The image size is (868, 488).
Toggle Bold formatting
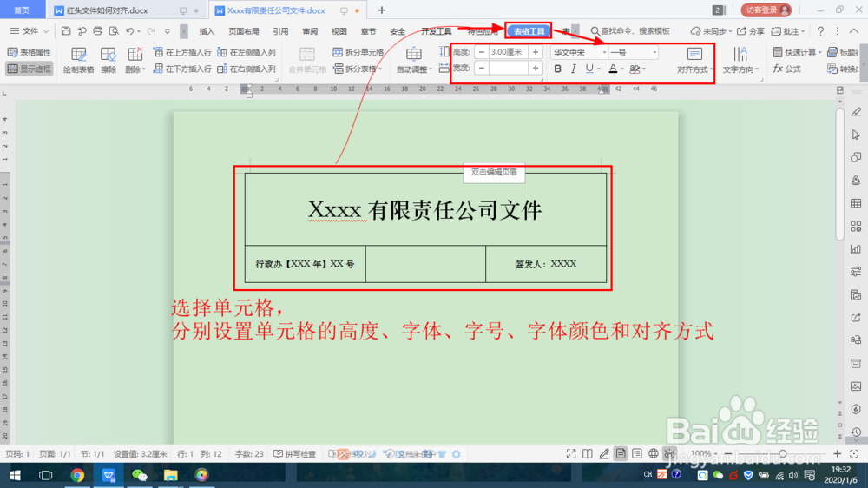[x=557, y=69]
